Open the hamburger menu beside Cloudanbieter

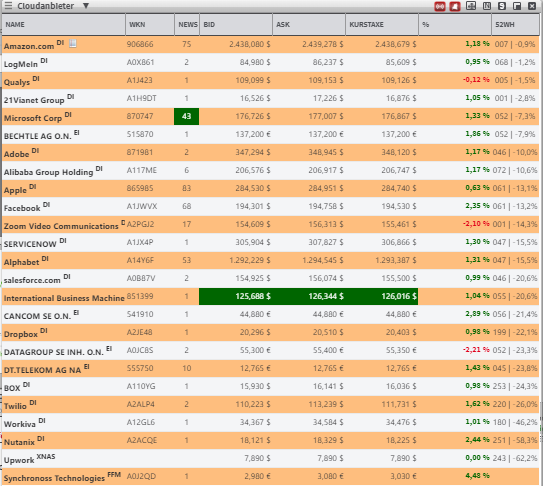click(8, 6)
